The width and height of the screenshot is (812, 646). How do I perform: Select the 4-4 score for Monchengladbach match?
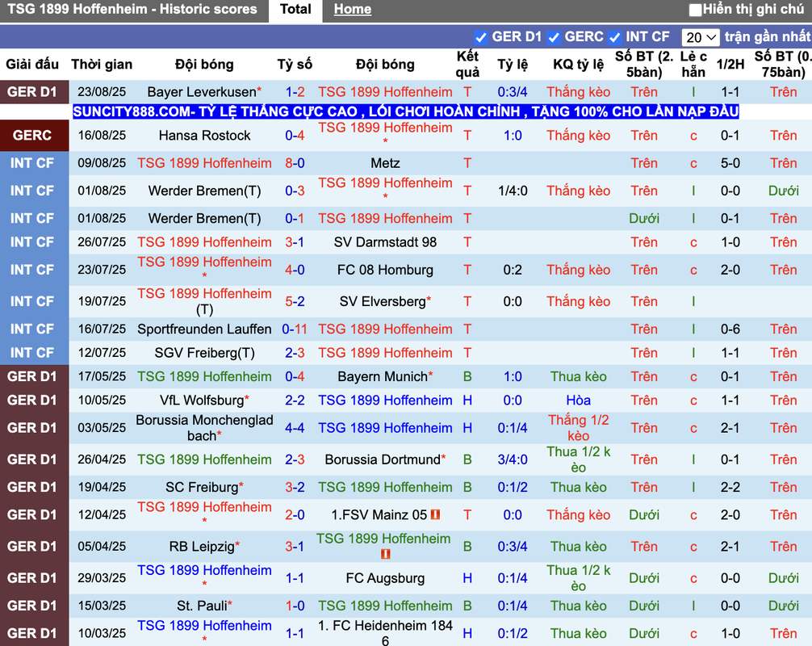click(295, 428)
